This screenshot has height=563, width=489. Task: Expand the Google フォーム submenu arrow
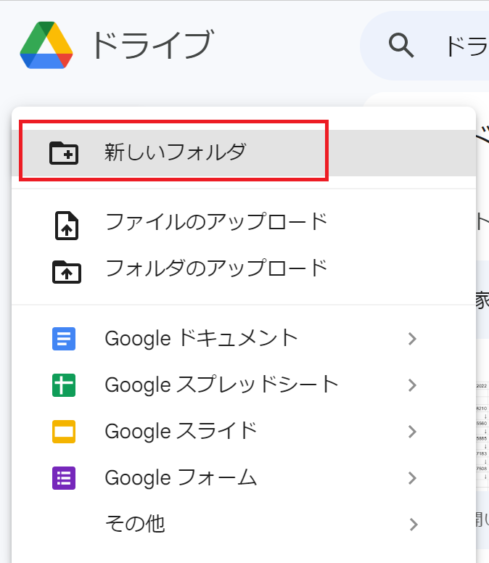pos(413,478)
